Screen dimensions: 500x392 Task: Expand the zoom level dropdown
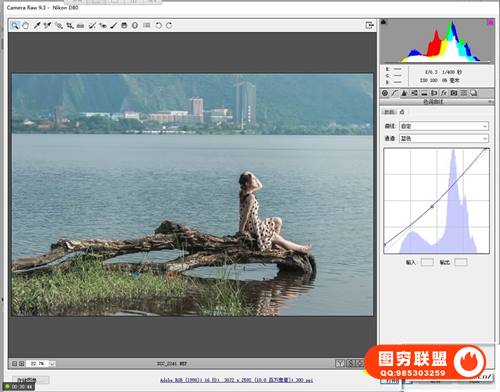click(52, 364)
